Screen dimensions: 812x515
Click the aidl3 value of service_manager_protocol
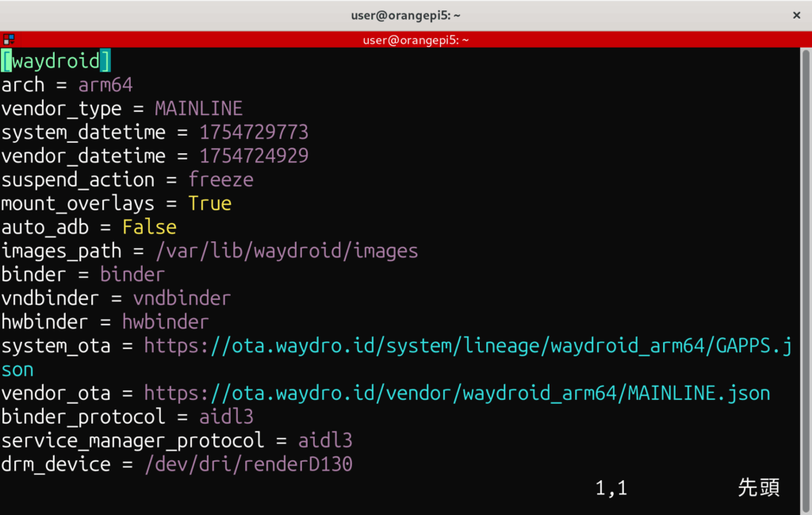click(x=325, y=440)
